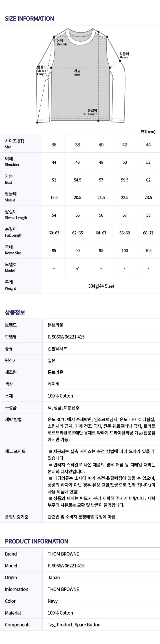
Task: Click the PRODUCT INFORMATION heading
Action: (36, 541)
